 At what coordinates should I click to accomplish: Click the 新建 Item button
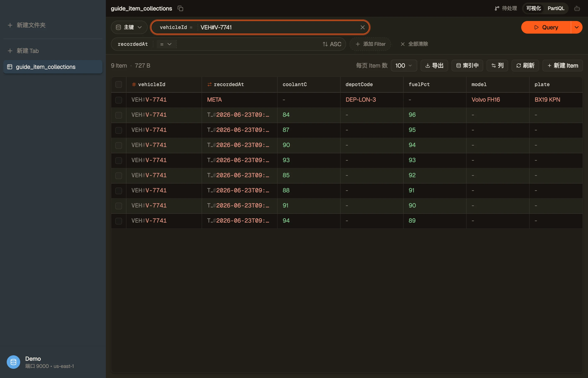(x=562, y=66)
